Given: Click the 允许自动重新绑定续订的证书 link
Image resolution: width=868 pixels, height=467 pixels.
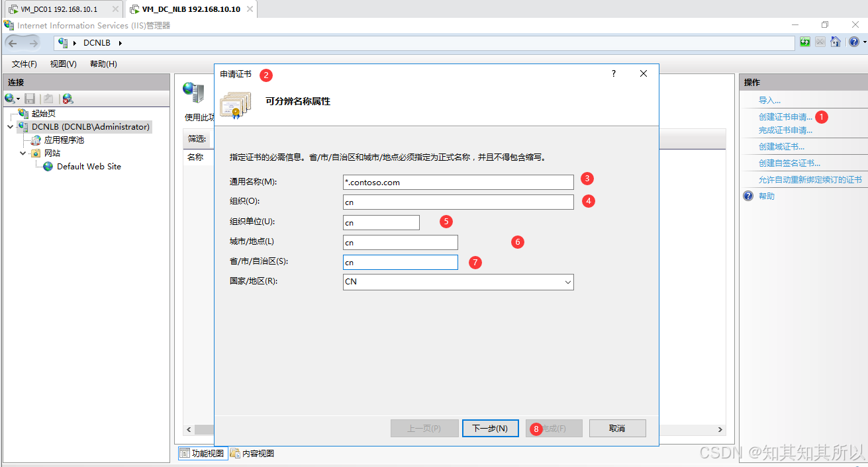Looking at the screenshot, I should (810, 180).
